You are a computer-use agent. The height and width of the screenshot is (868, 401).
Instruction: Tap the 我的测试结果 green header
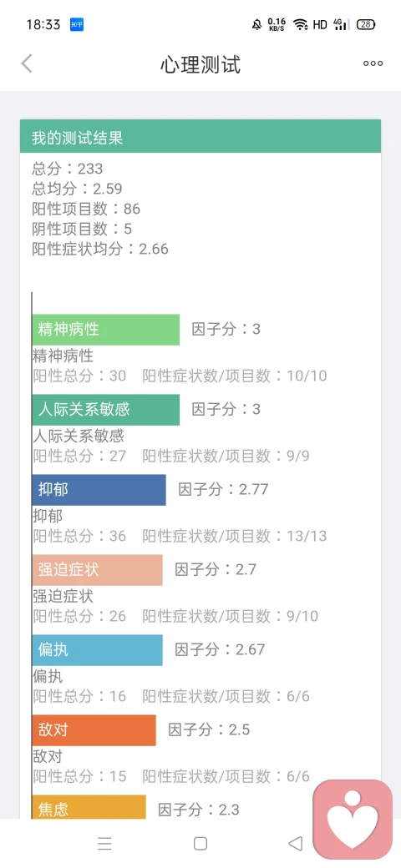click(200, 136)
